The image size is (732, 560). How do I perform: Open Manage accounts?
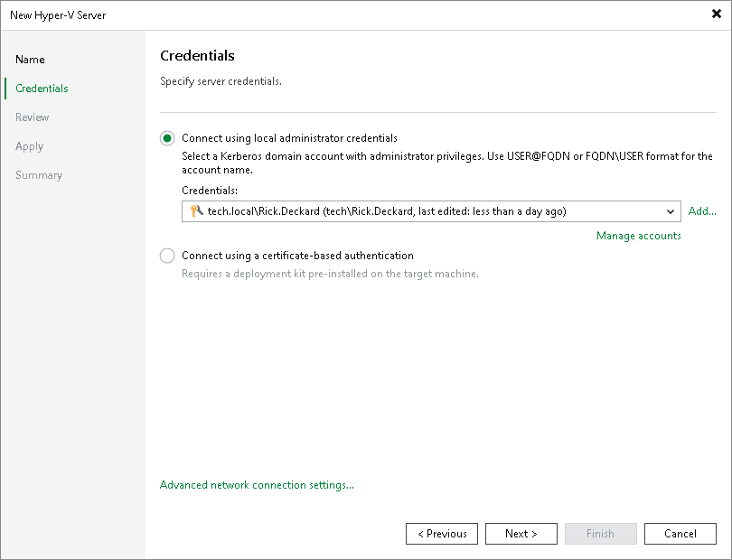tap(638, 235)
